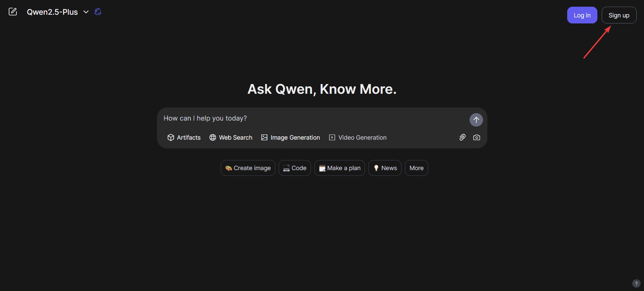
Task: Toggle the Artifacts option
Action: click(x=184, y=138)
